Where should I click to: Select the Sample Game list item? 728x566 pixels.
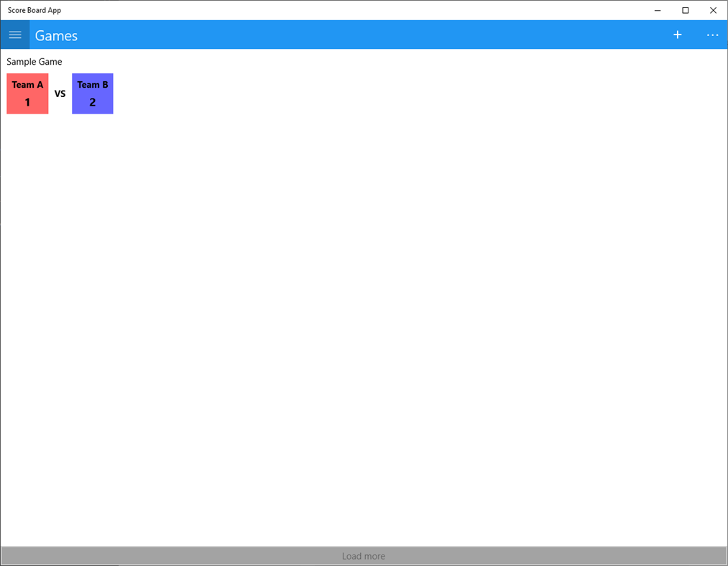(34, 62)
